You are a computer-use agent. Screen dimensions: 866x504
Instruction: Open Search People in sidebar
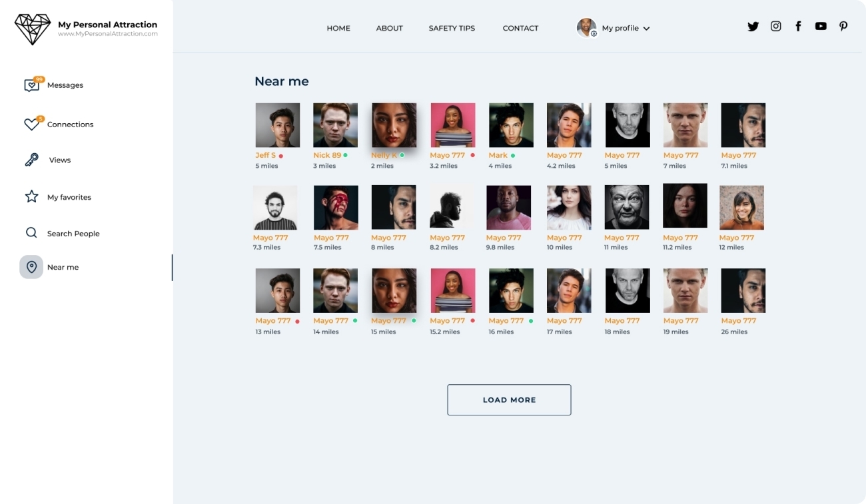(62, 233)
